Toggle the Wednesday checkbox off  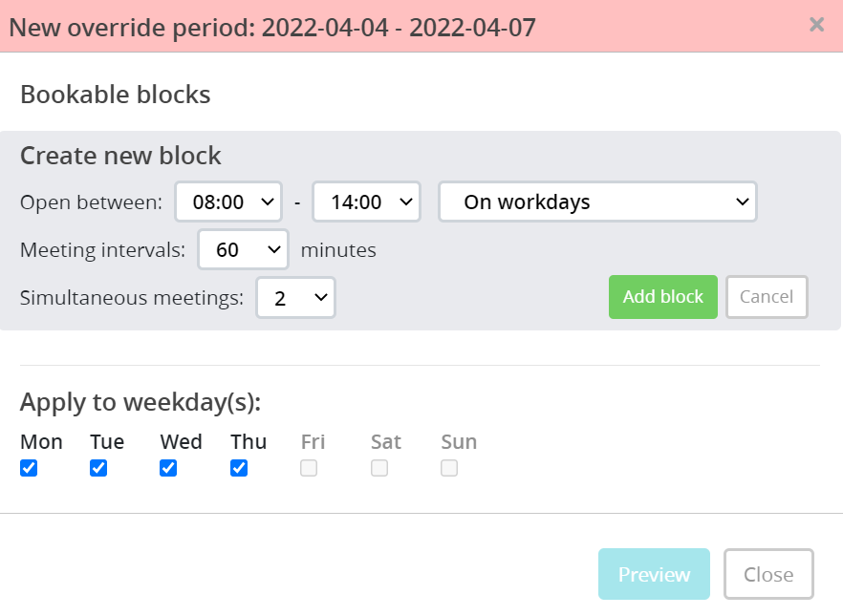pyautogui.click(x=168, y=468)
